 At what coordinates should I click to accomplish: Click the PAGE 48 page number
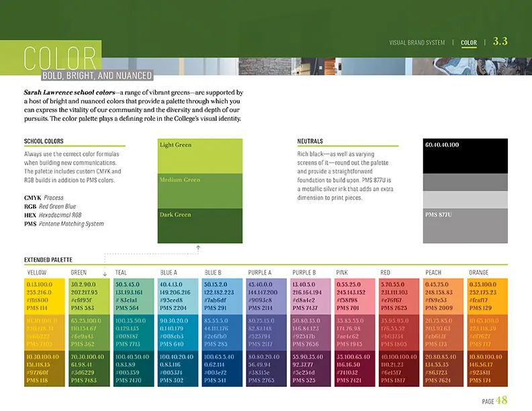point(494,400)
